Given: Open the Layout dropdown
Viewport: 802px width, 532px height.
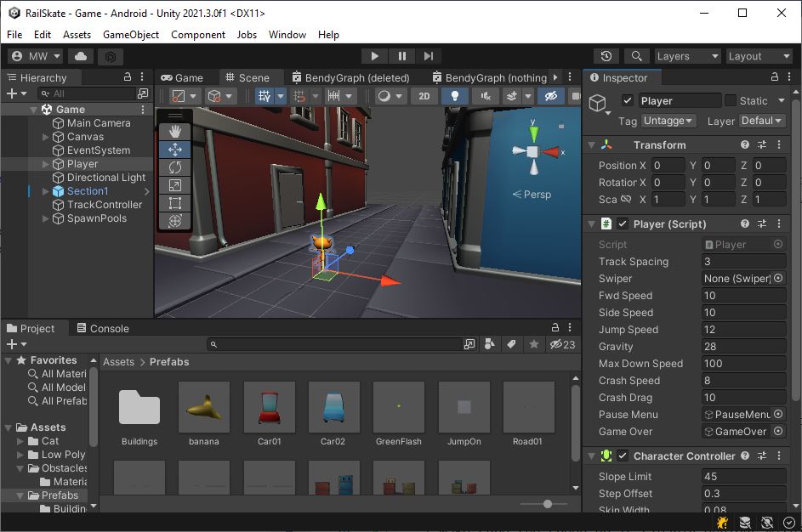Looking at the screenshot, I should (x=759, y=56).
